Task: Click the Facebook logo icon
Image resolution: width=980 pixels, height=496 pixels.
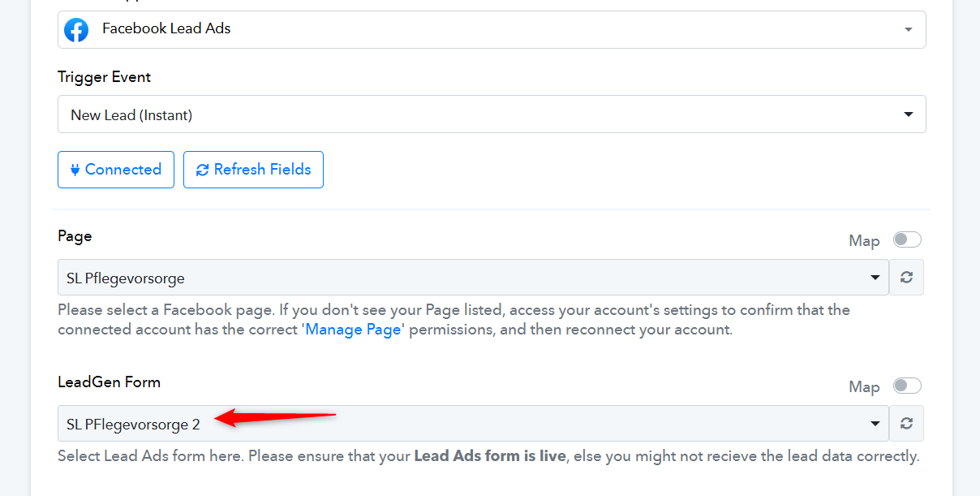Action: [76, 30]
